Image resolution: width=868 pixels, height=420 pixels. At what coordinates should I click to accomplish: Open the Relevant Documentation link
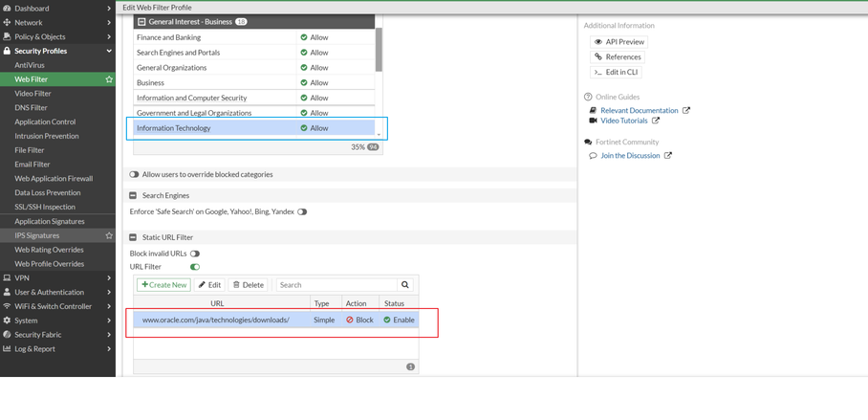click(x=640, y=110)
